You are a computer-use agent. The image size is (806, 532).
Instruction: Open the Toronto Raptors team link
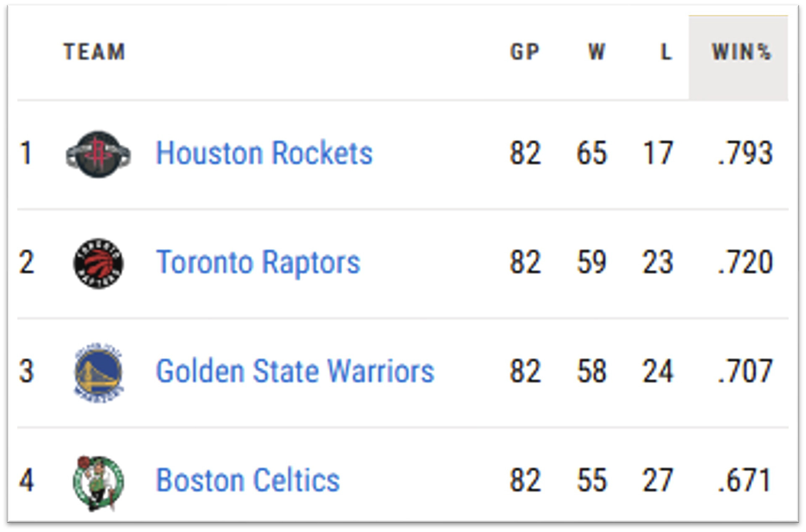coord(258,262)
